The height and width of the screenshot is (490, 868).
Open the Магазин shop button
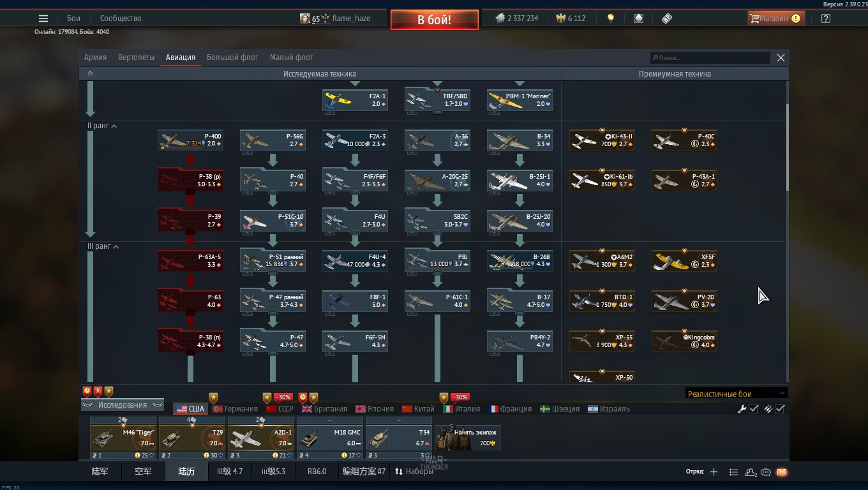point(775,19)
